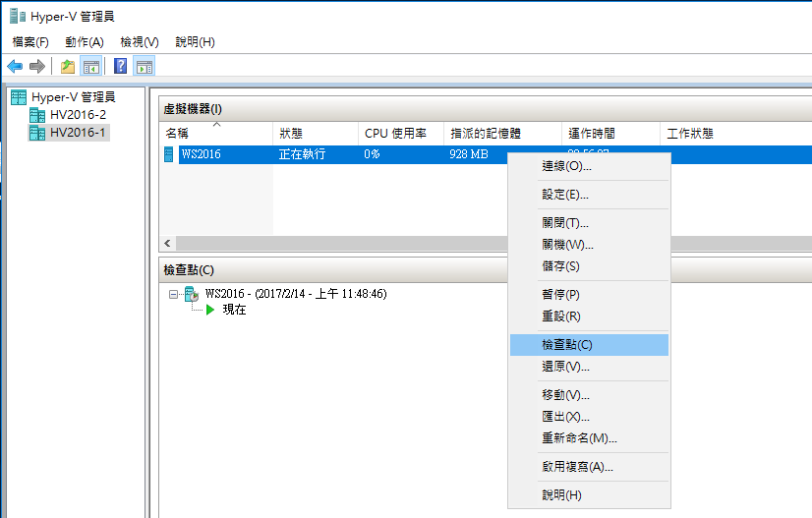
Task: Click the Back arrow toolbar icon
Action: coord(15,66)
